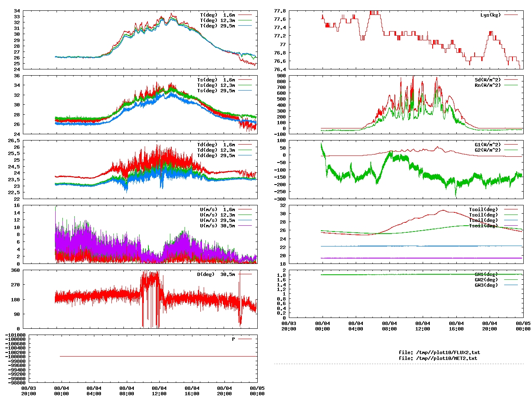Click the 76.4 y-axis tick label
Viewport: 532px width, 399px height.
pos(280,69)
